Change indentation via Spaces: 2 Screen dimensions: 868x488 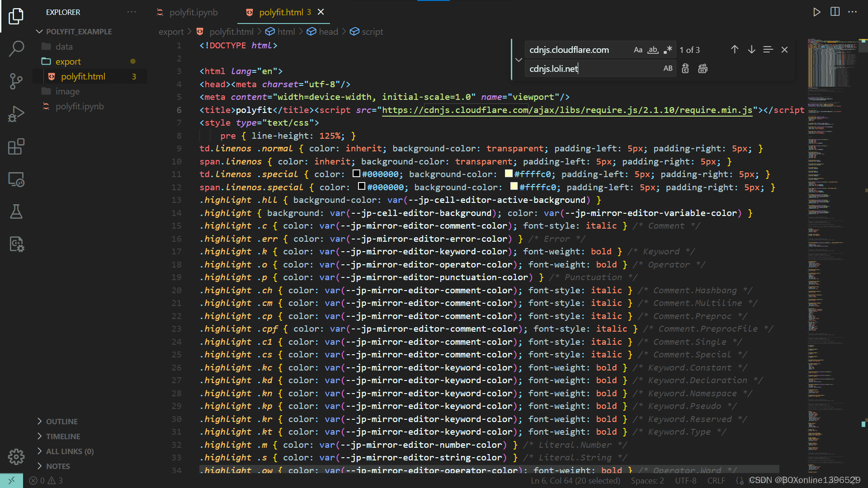pos(647,481)
